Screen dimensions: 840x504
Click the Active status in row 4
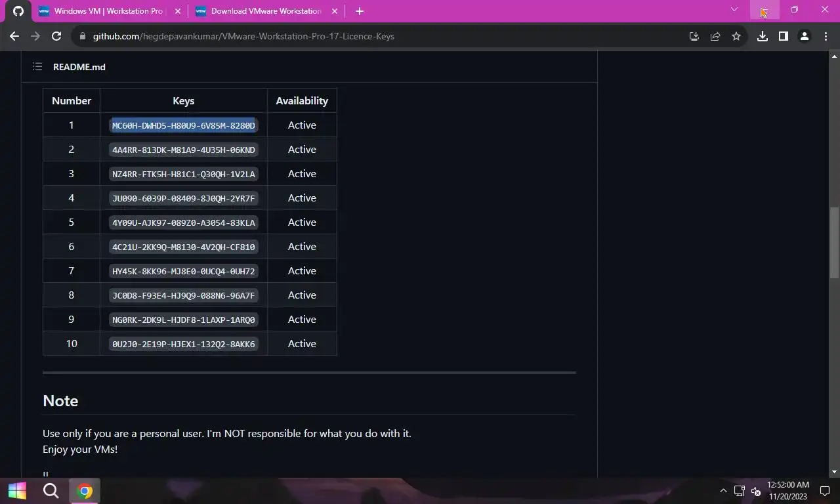point(302,198)
